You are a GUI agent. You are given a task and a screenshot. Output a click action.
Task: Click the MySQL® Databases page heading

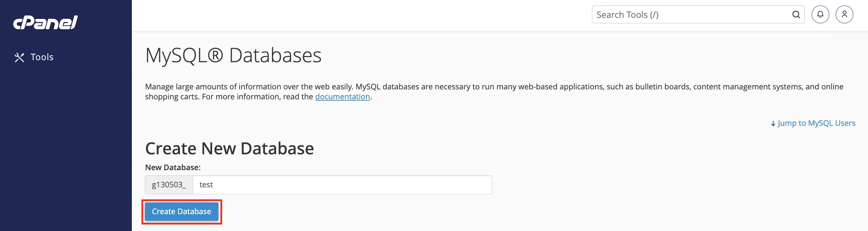pos(233,55)
